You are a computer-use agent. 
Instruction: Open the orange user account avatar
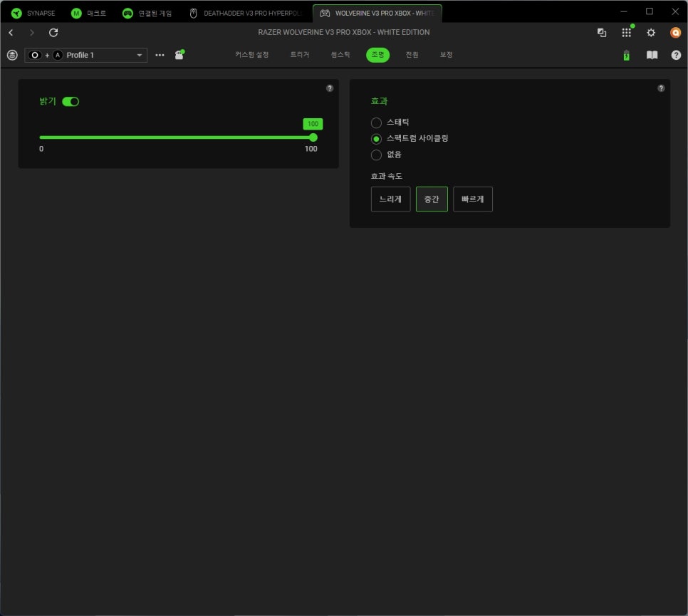[x=676, y=33]
